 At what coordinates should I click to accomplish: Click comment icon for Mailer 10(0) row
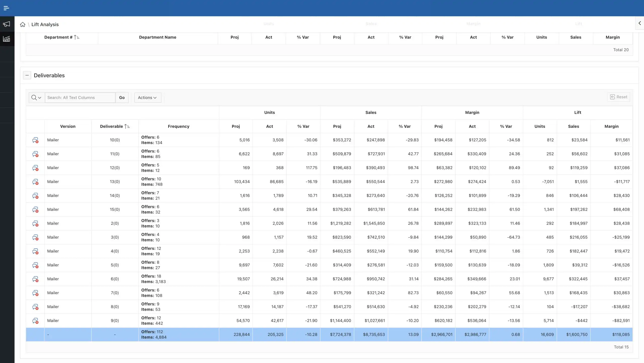35,140
